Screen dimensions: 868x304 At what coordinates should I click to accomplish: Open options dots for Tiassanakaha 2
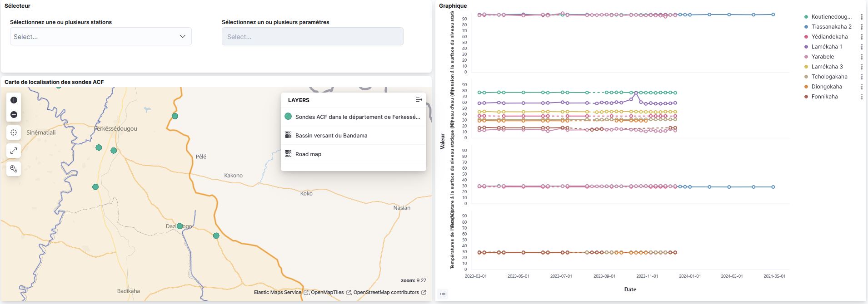tap(861, 27)
